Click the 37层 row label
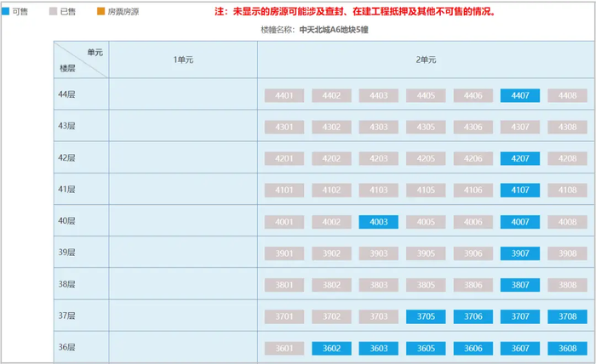The height and width of the screenshot is (364, 596). 66,316
